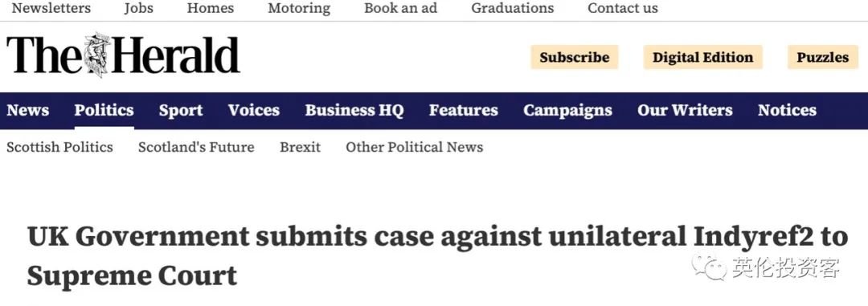Click the Subscribe button
Screen dimensions: 868x306
575,57
